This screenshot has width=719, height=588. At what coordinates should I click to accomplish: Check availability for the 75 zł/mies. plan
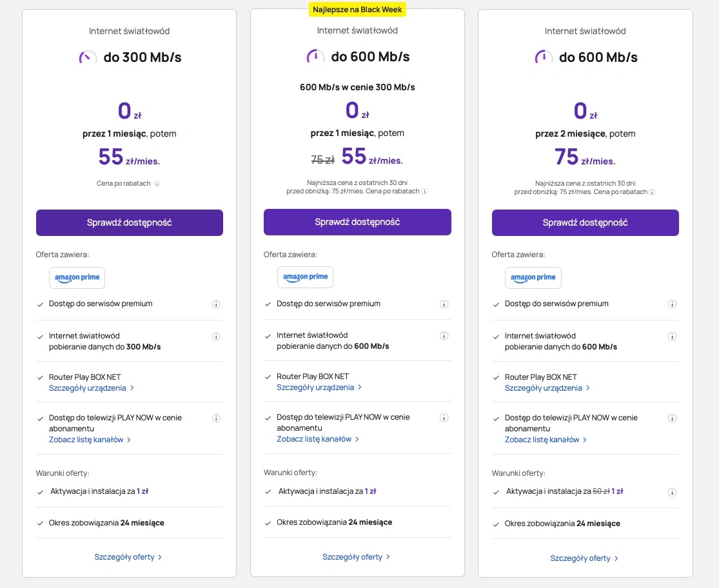tap(585, 222)
